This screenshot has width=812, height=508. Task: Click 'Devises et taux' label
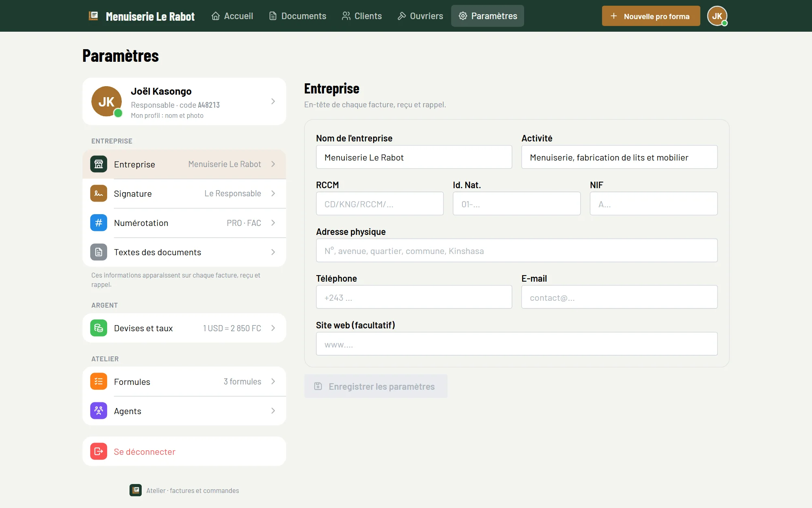(x=143, y=328)
